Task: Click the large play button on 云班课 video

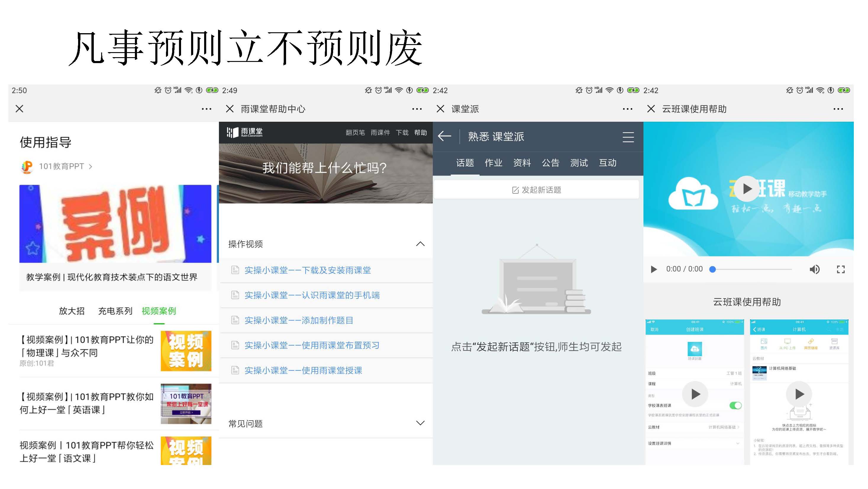Action: (x=747, y=188)
